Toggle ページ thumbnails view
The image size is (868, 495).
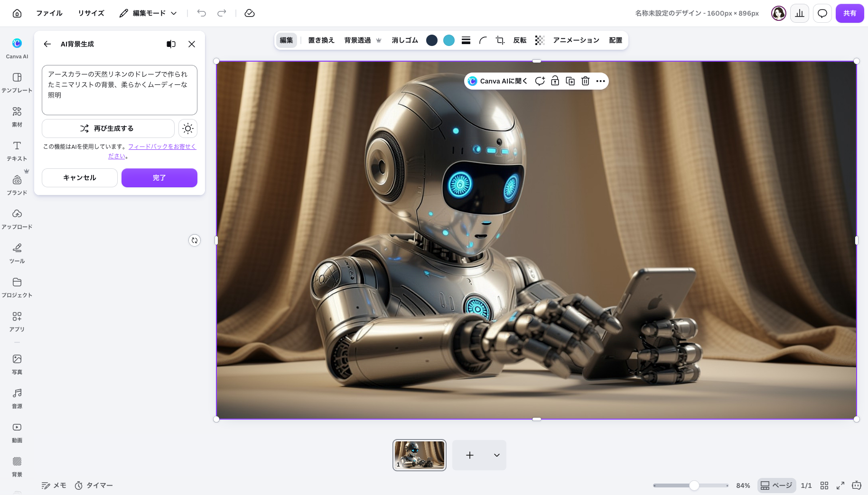(x=777, y=486)
